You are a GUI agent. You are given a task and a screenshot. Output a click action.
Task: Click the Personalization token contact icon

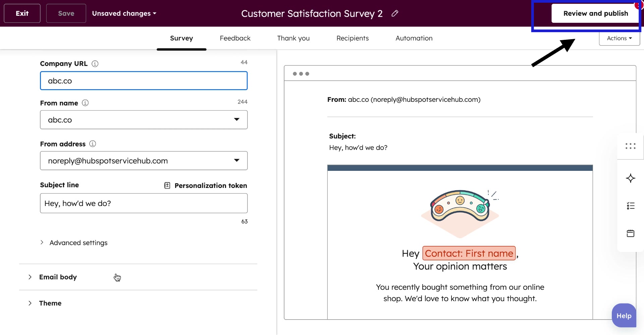point(167,185)
